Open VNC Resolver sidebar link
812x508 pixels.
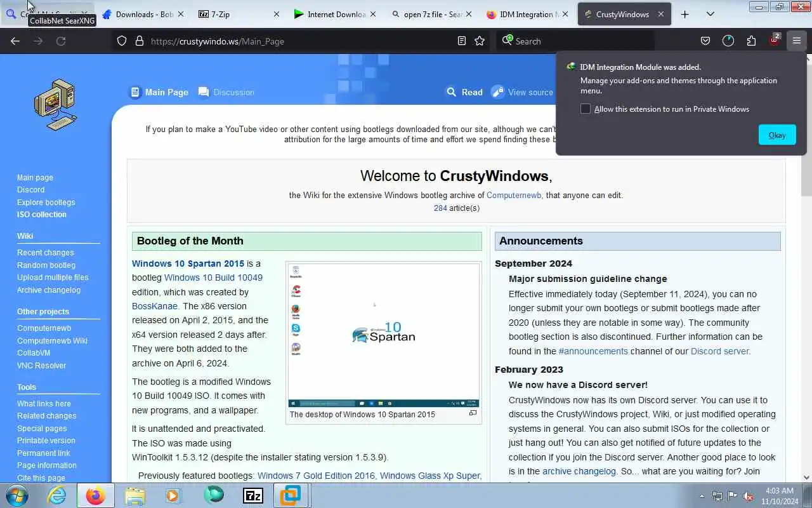[41, 366]
